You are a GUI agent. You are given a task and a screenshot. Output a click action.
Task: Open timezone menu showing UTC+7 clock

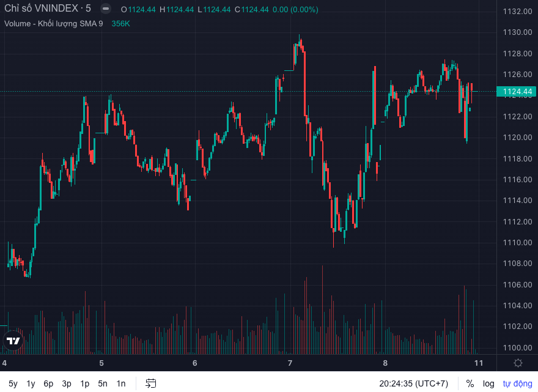pos(413,383)
